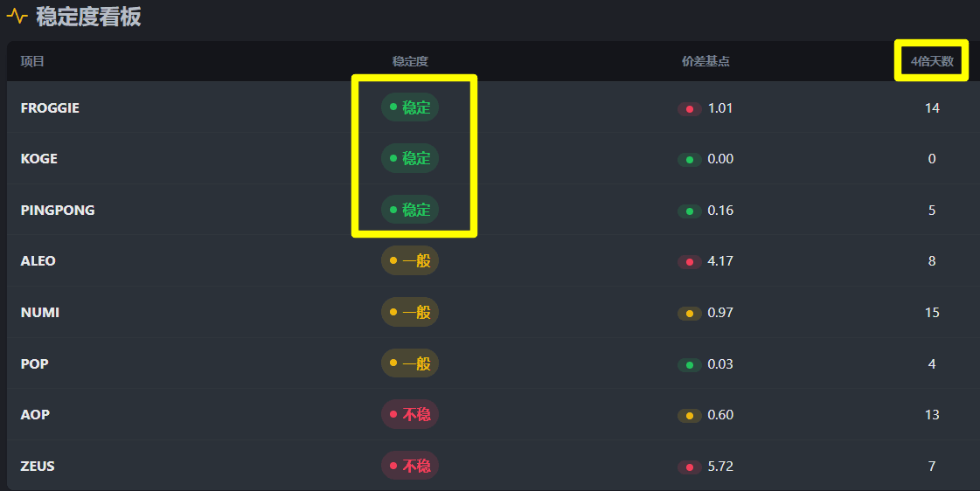Click the 项目 column header
980x491 pixels.
pyautogui.click(x=32, y=61)
